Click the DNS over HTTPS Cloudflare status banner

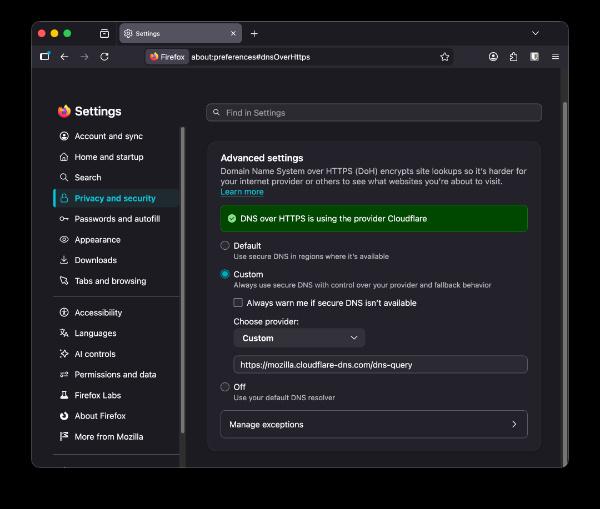point(374,219)
